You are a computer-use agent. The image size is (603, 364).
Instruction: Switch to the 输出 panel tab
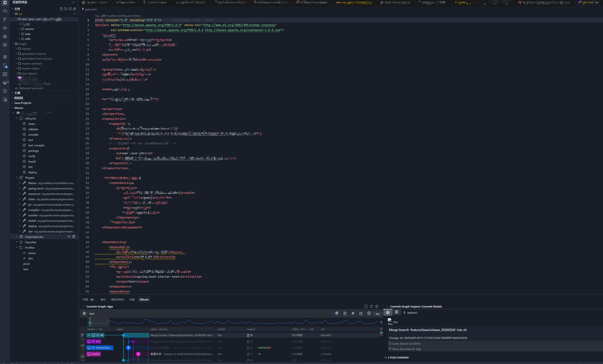[103, 300]
